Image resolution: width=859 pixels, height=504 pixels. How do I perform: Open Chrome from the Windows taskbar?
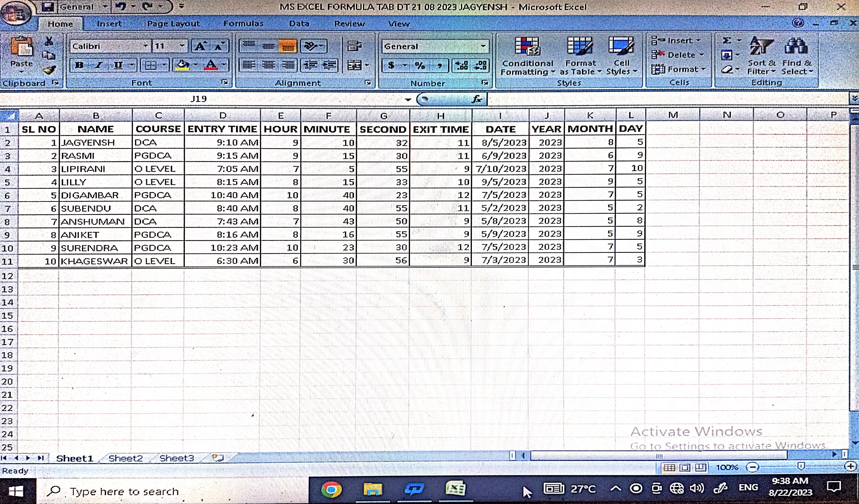coord(331,490)
